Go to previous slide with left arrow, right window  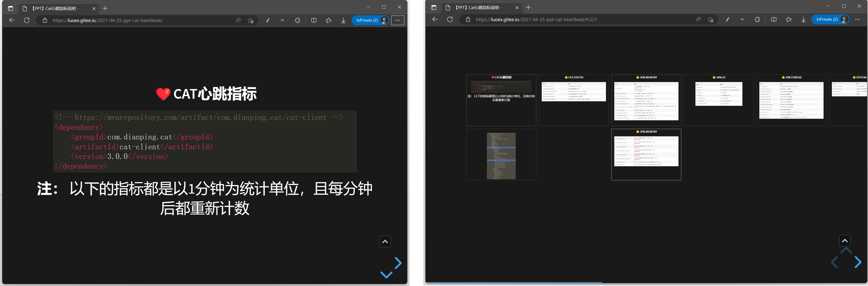834,262
